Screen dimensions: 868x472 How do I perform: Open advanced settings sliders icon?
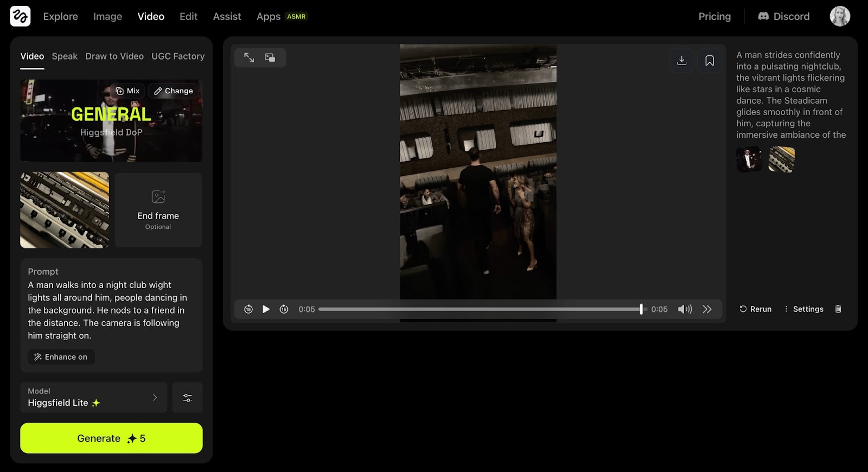[187, 398]
